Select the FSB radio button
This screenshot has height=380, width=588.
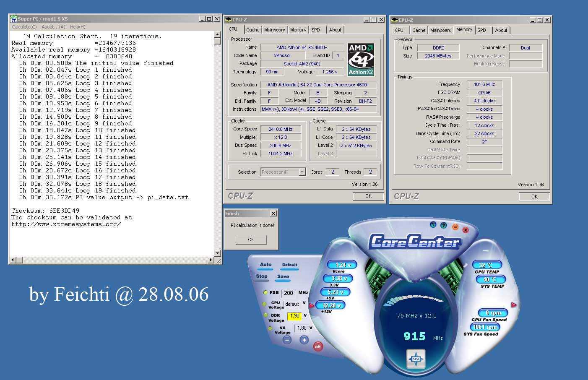(x=265, y=292)
